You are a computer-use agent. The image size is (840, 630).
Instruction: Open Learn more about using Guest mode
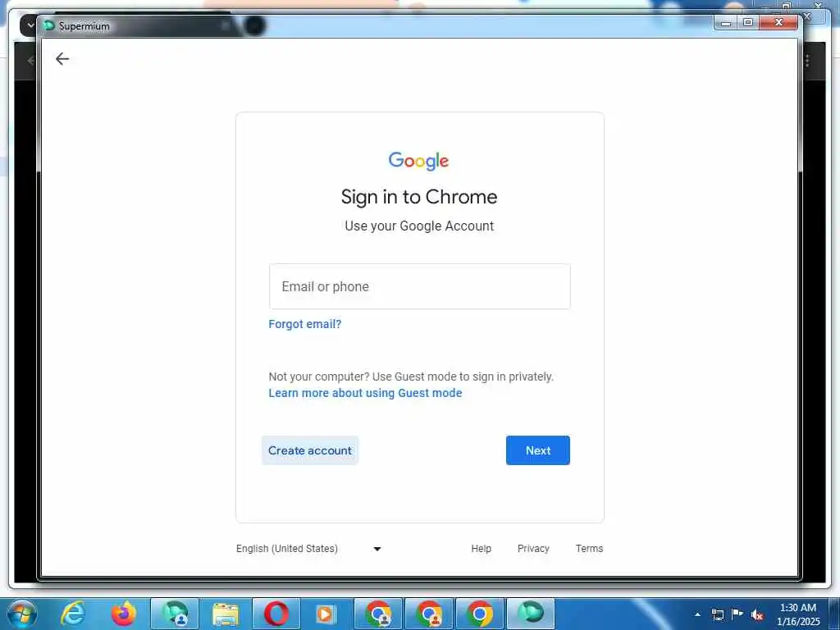coord(365,393)
